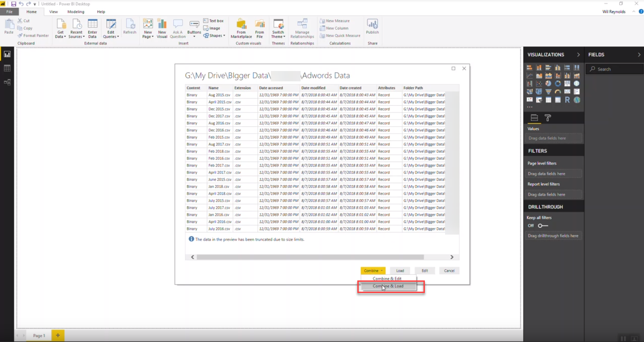Open the Edit Queries dropdown
This screenshot has width=644, height=342.
point(111,28)
